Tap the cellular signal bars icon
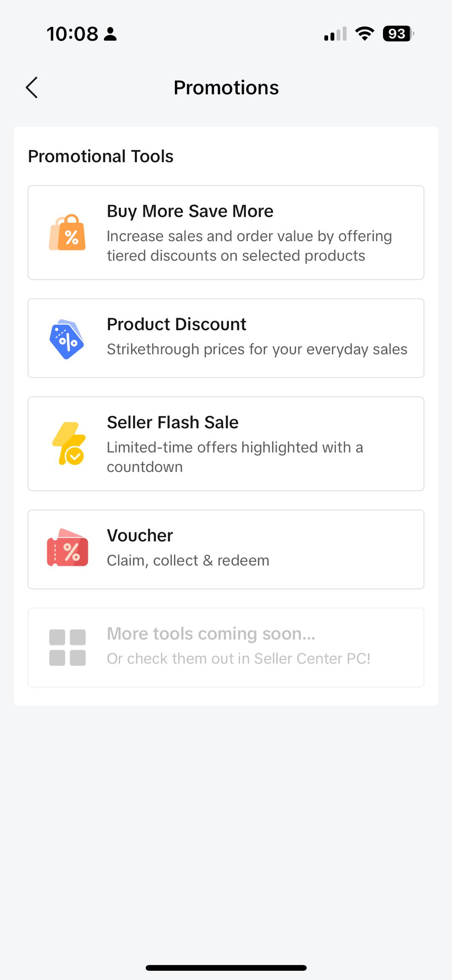 [x=335, y=34]
